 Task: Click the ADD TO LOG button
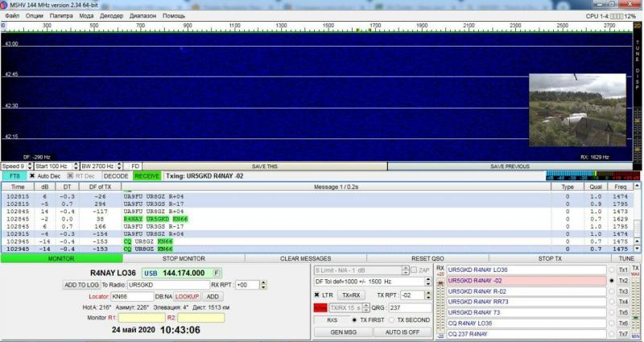coord(81,284)
